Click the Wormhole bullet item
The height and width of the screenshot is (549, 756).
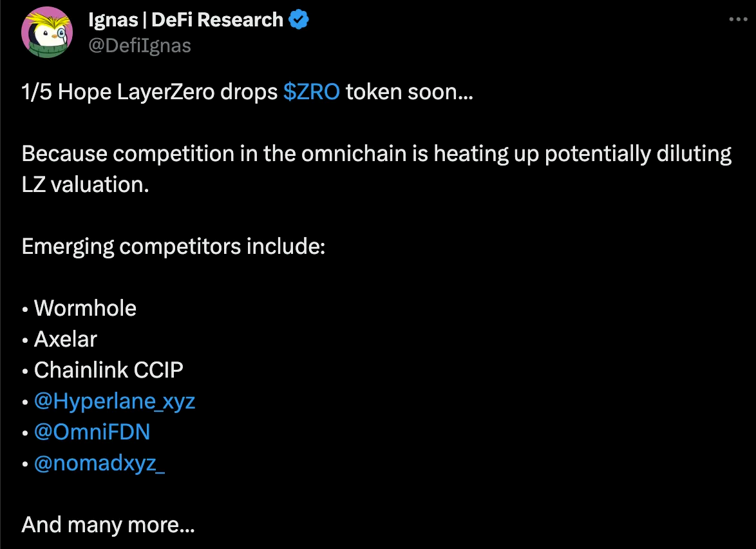tap(85, 308)
